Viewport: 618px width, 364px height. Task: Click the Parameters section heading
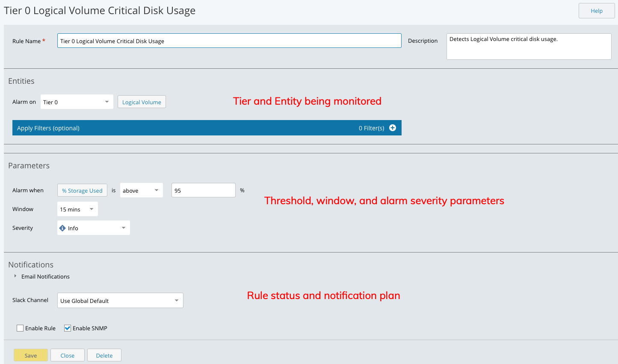pyautogui.click(x=29, y=166)
